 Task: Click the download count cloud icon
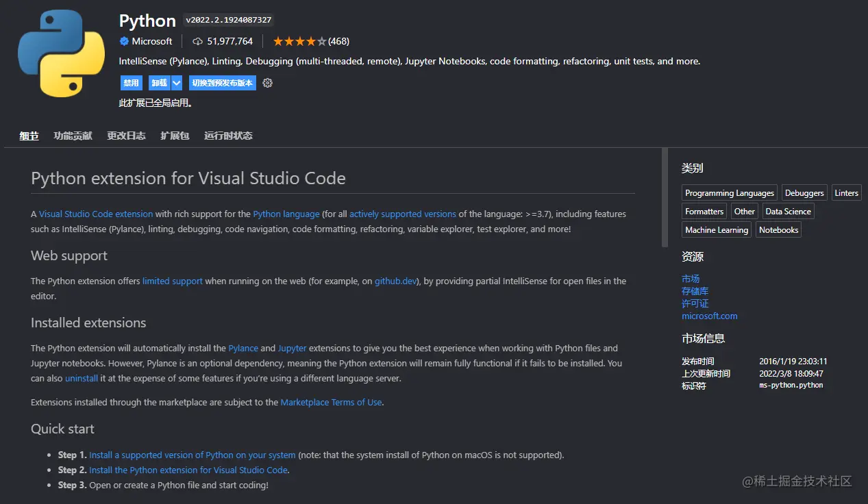pyautogui.click(x=198, y=41)
